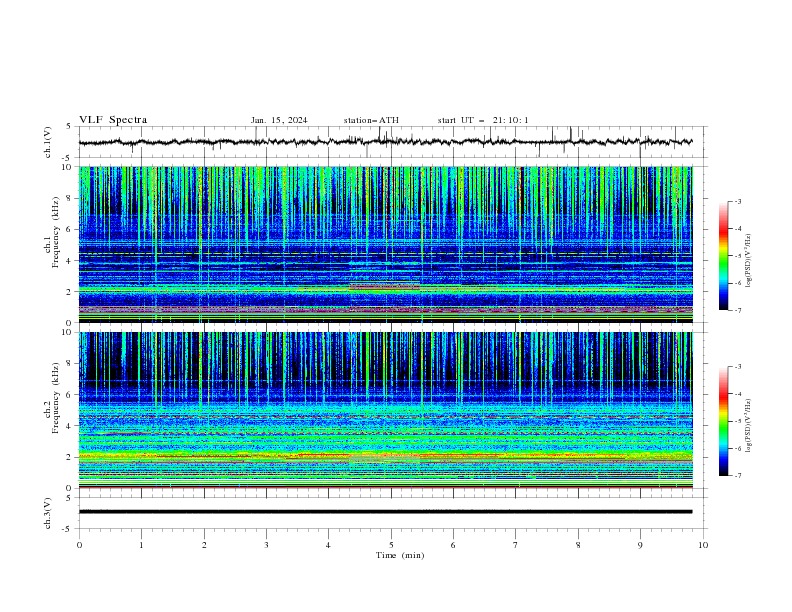The width and height of the screenshot is (792, 612).
Task: Click the "10" tick on the time axis
Action: pyautogui.click(x=703, y=545)
